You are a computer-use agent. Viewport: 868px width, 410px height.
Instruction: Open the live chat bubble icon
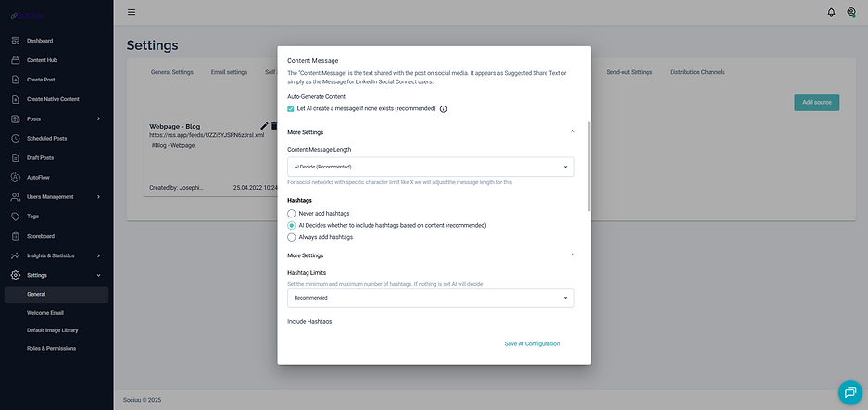pyautogui.click(x=850, y=392)
